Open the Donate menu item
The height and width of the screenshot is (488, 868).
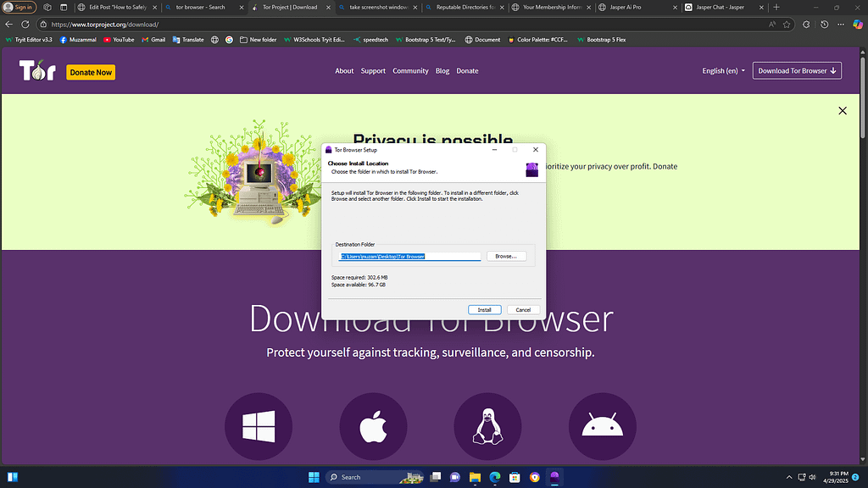[x=467, y=71]
